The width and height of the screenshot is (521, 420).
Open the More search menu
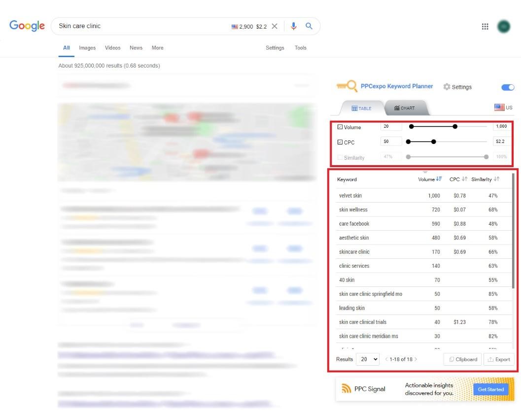click(158, 48)
